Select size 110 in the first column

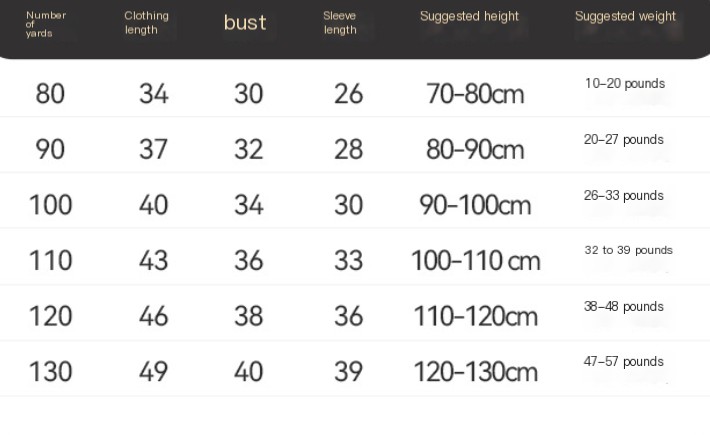point(50,261)
